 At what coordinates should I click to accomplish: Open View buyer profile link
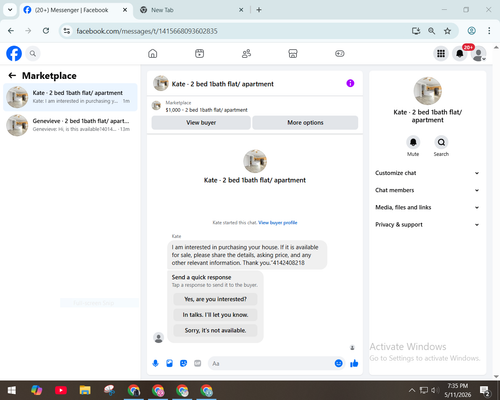278,223
